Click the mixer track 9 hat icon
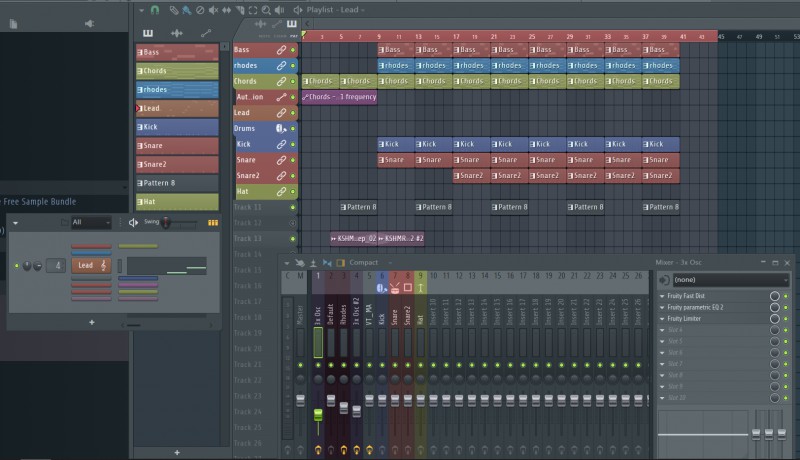This screenshot has width=800, height=460. click(x=420, y=288)
